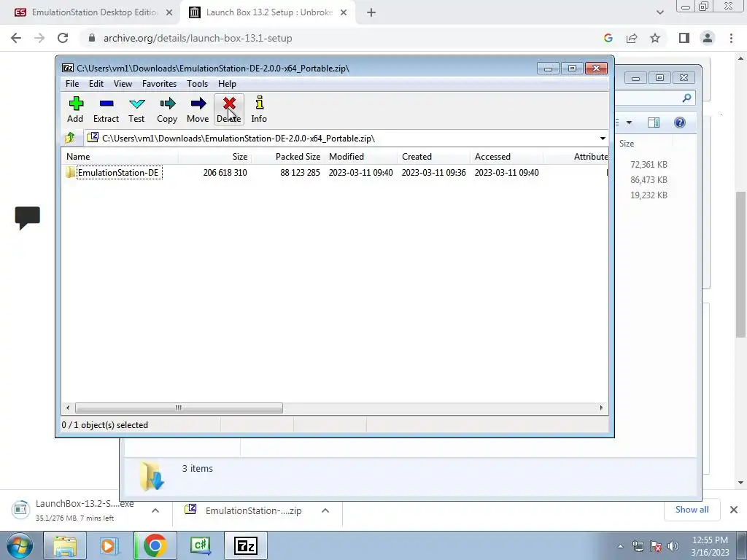
Task: Open EmulationStation zip download options chevron
Action: pos(325,510)
